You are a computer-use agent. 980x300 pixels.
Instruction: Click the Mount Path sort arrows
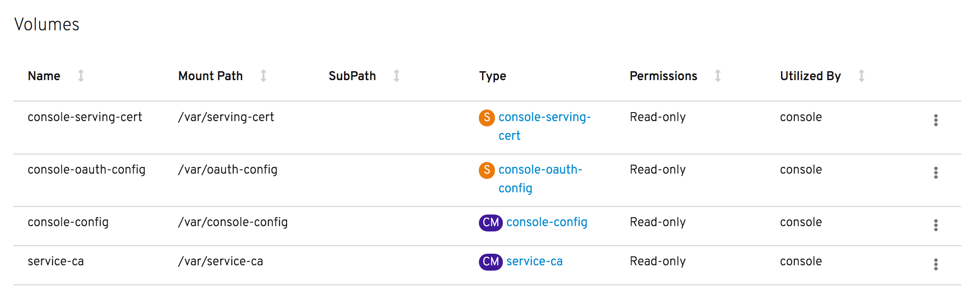point(263,76)
